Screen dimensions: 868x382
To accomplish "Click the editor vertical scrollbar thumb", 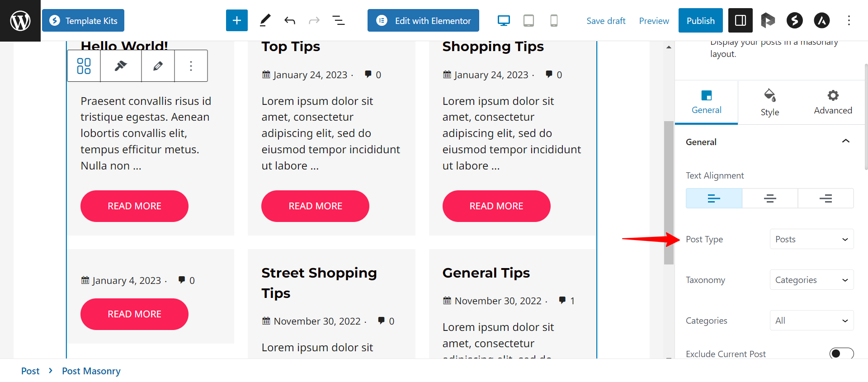I will [669, 192].
